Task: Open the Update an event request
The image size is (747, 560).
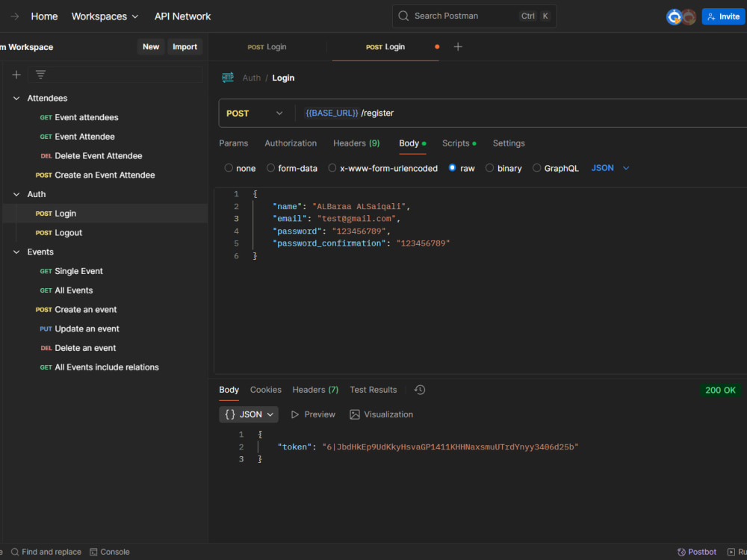Action: [80, 329]
